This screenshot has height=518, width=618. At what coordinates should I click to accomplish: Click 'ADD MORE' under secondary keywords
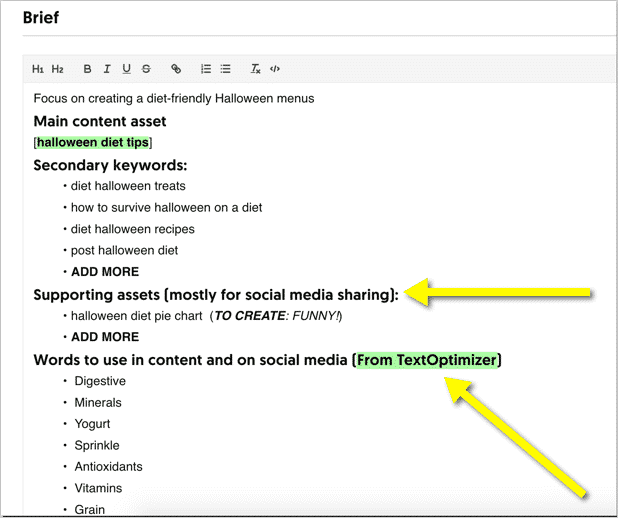pyautogui.click(x=105, y=272)
